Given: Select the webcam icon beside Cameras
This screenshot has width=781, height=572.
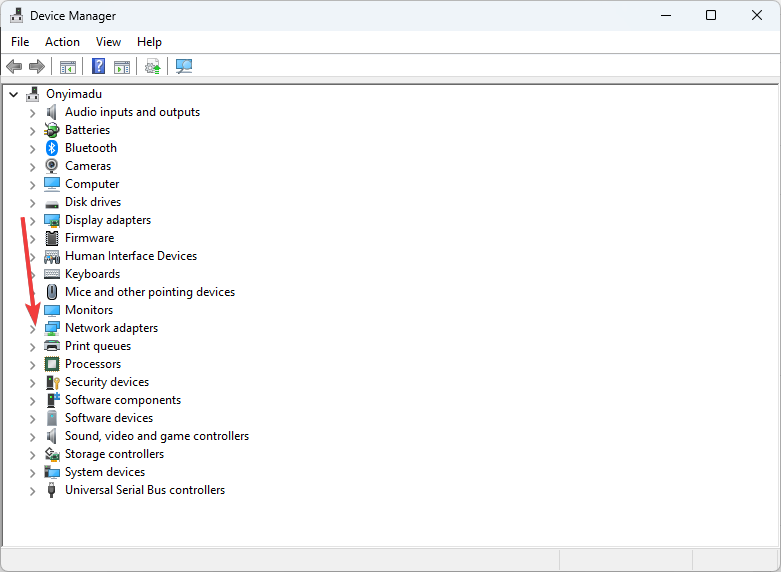Looking at the screenshot, I should coord(51,166).
